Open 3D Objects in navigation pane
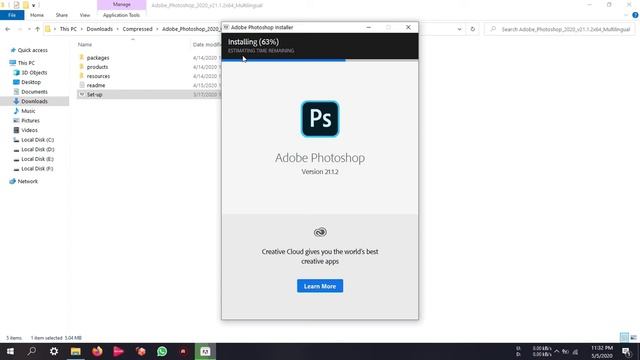The height and width of the screenshot is (360, 640). click(34, 73)
